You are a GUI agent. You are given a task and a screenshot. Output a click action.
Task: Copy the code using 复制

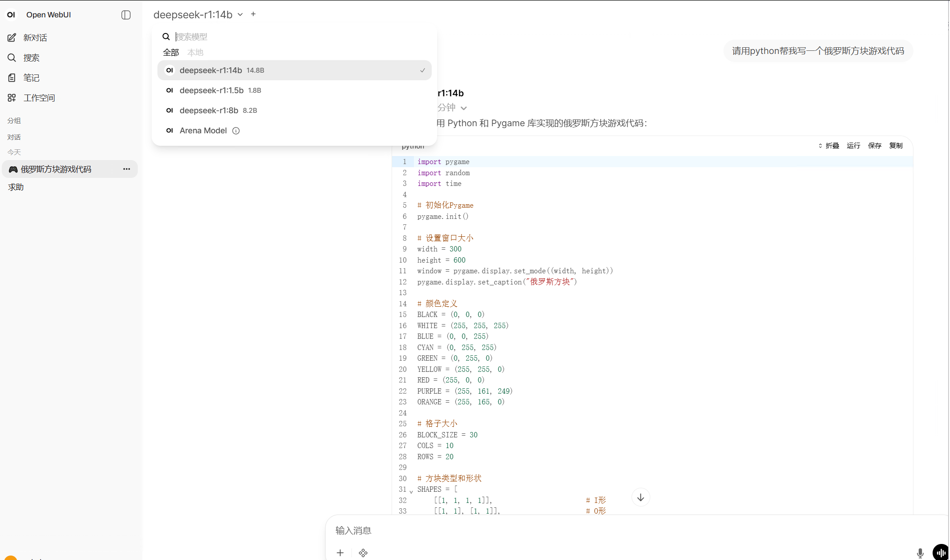click(x=896, y=145)
